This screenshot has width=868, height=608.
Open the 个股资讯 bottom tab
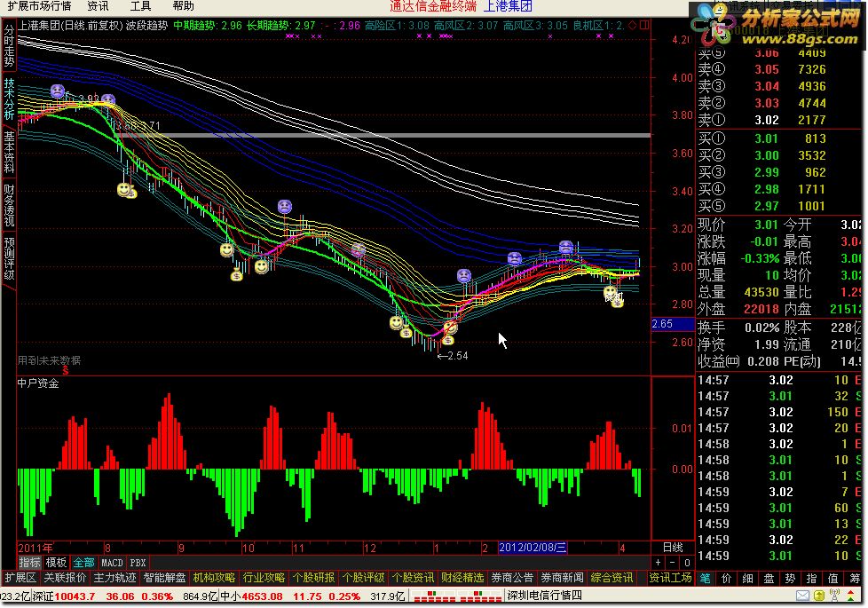413,578
